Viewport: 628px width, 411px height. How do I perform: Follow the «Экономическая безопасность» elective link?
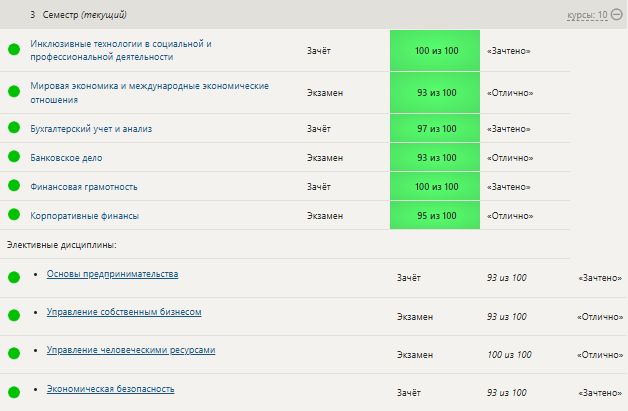(x=111, y=389)
